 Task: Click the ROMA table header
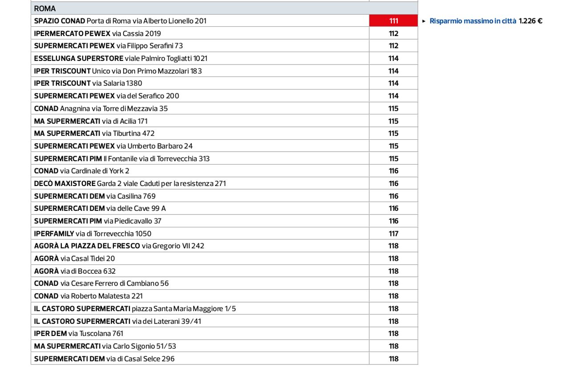(224, 8)
